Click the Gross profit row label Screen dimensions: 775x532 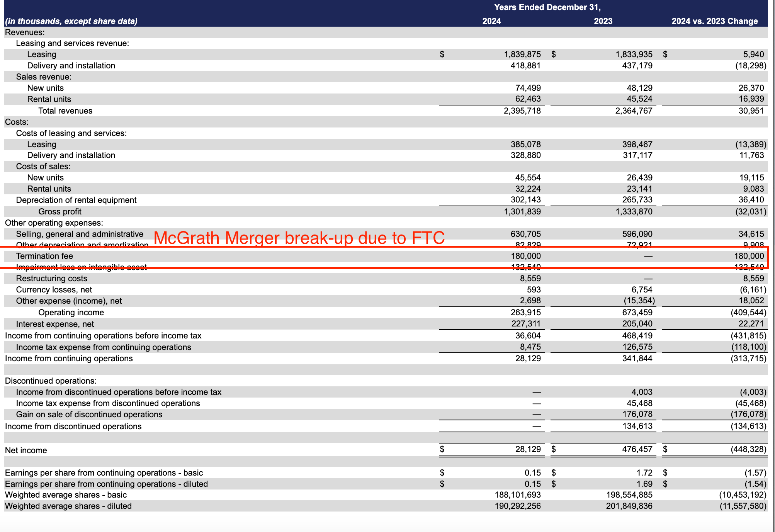60,212
